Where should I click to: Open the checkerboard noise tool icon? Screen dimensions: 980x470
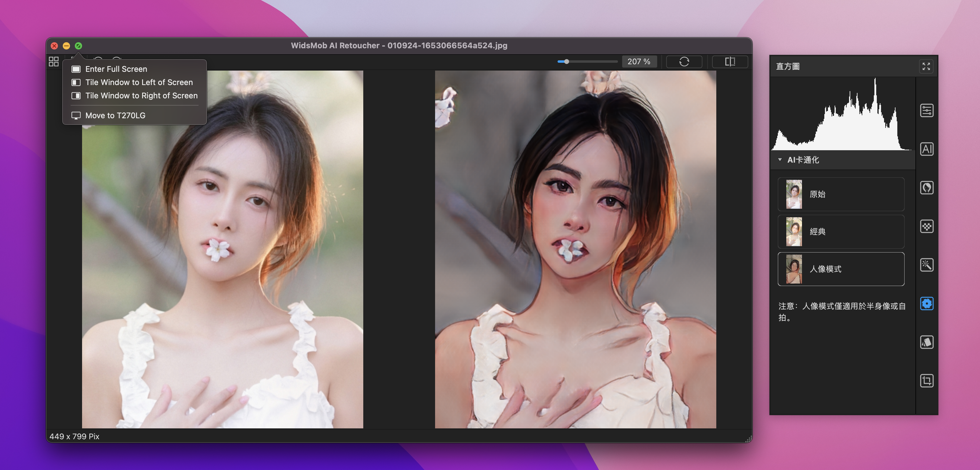pyautogui.click(x=926, y=227)
